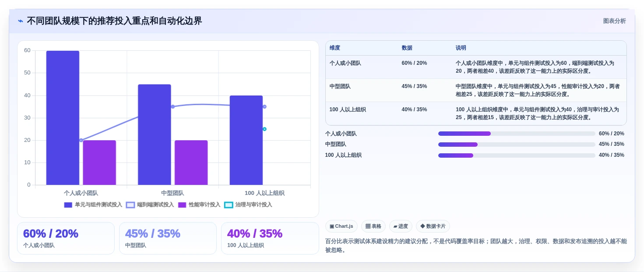The height and width of the screenshot is (272, 644).
Task: Click the 100 人以上组织 x-axis label
Action: (264, 193)
